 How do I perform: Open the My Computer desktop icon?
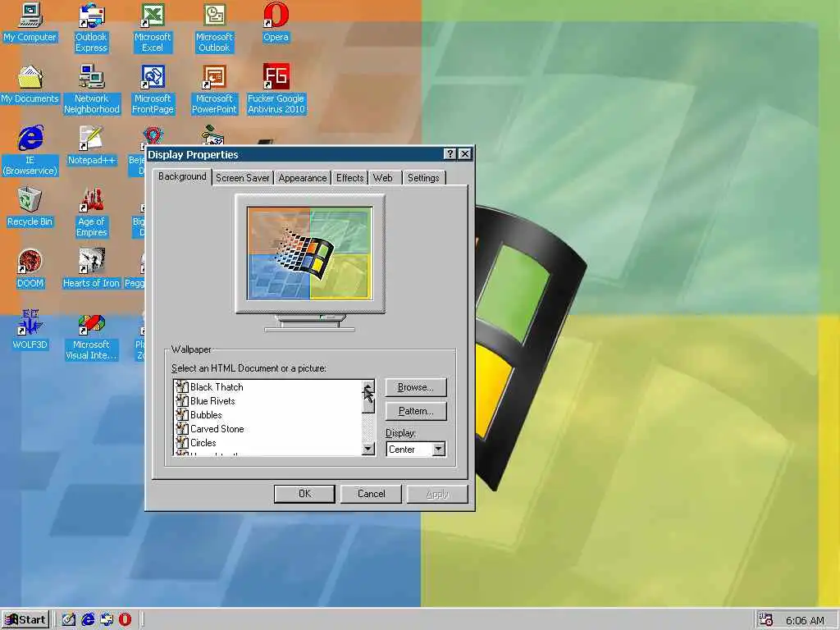click(x=30, y=21)
